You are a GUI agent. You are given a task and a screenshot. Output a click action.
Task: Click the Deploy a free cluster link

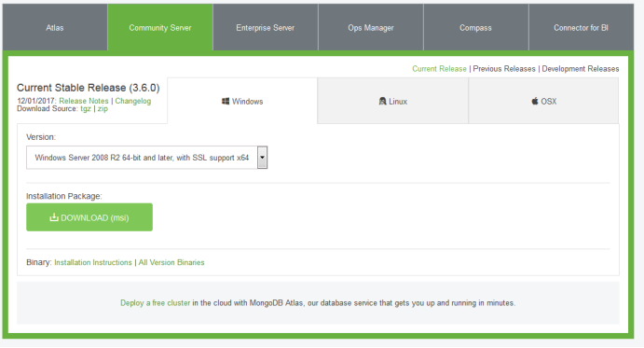click(x=156, y=303)
